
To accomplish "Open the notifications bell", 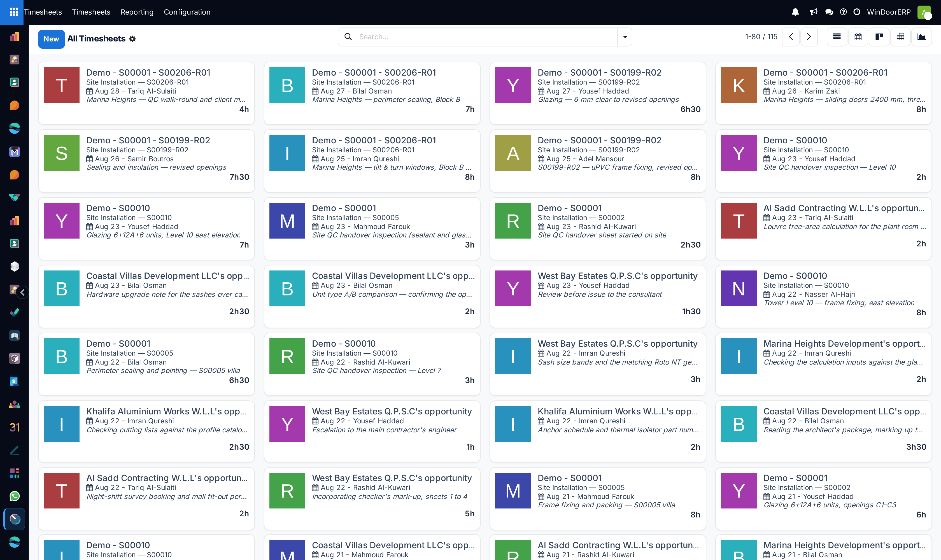I will [795, 12].
